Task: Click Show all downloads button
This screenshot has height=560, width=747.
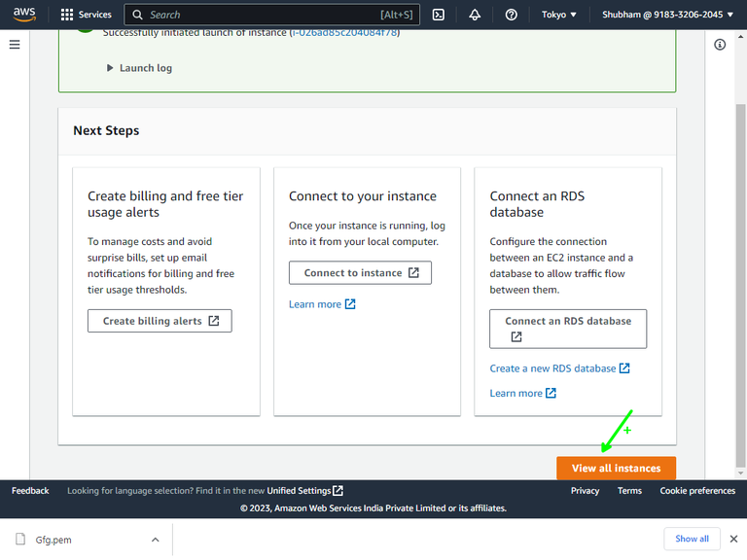Action: [x=692, y=539]
